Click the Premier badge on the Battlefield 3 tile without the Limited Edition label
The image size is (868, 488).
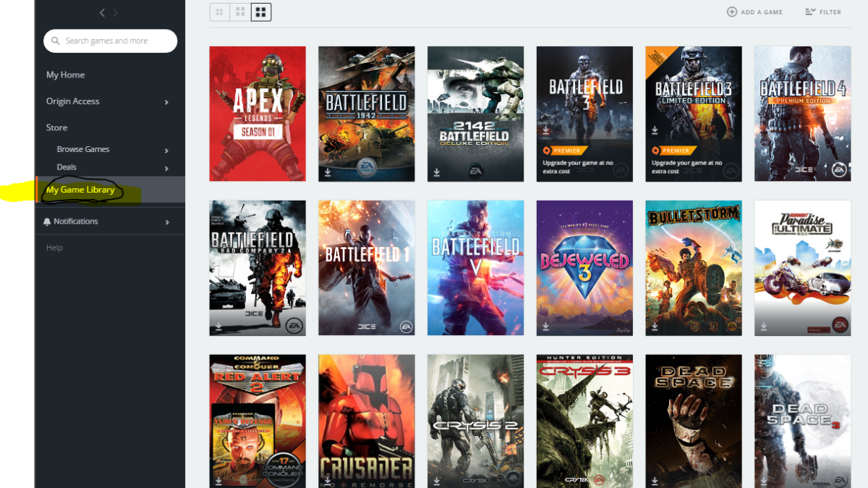coord(565,151)
